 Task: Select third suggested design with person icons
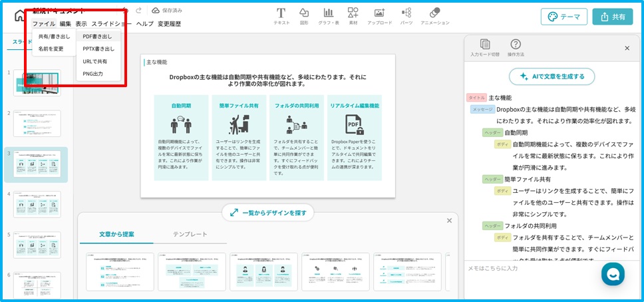263,272
